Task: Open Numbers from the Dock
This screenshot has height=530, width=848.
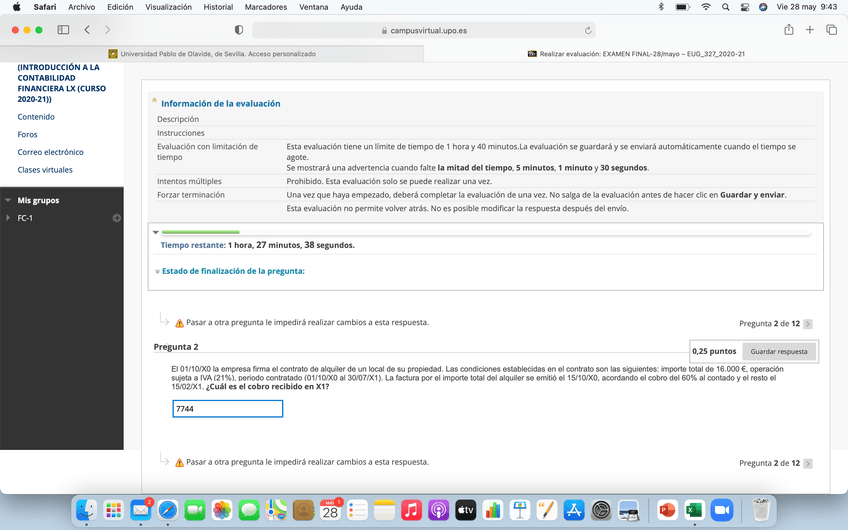Action: pos(492,510)
